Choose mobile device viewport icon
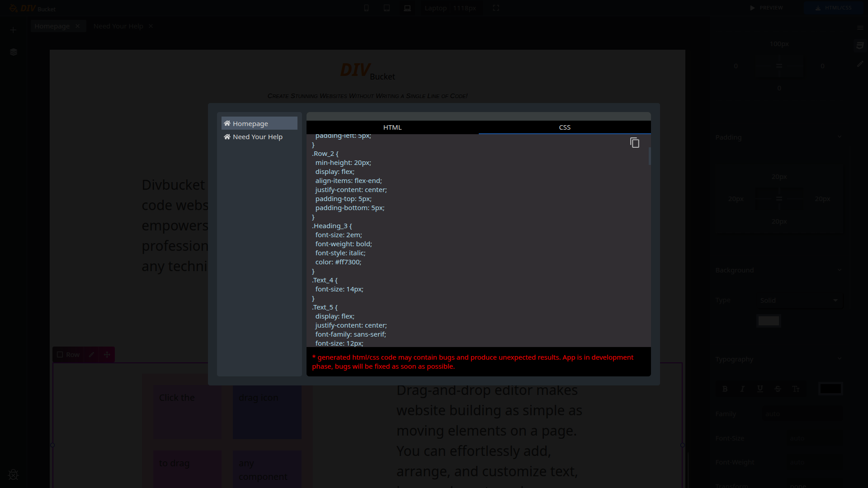The width and height of the screenshot is (868, 488). [366, 8]
